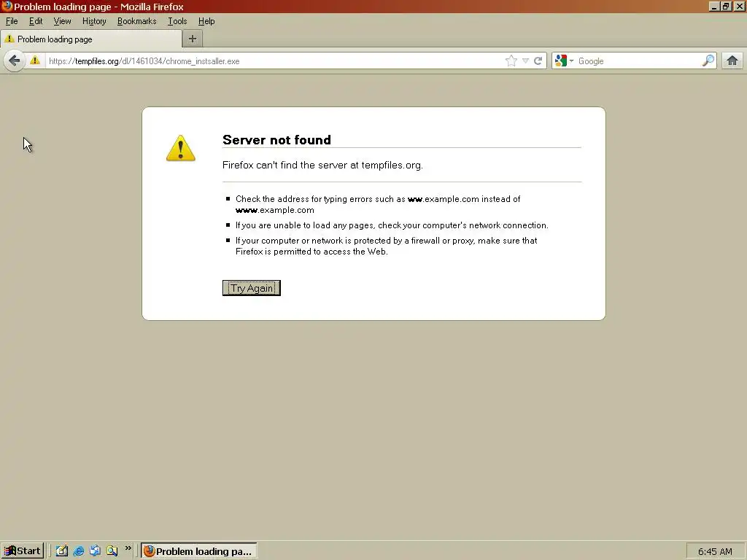Open the Google search engine selector dropdown
The height and width of the screenshot is (560, 747).
click(x=564, y=61)
